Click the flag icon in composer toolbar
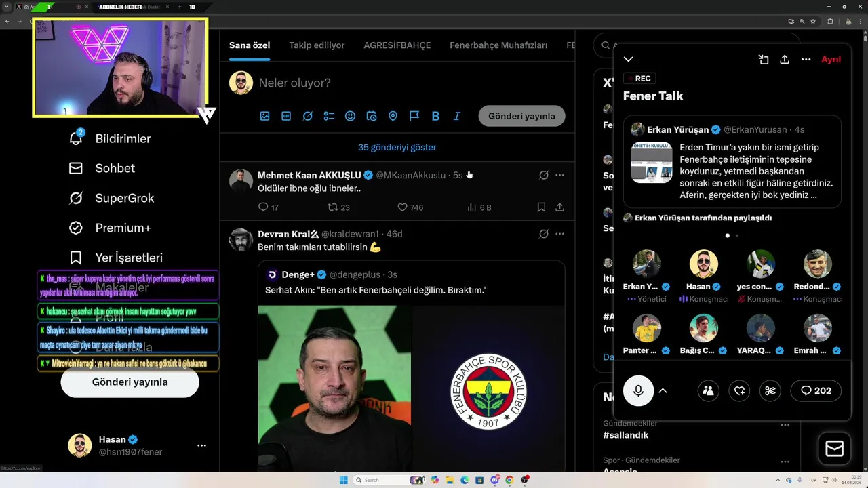The height and width of the screenshot is (488, 868). [414, 116]
